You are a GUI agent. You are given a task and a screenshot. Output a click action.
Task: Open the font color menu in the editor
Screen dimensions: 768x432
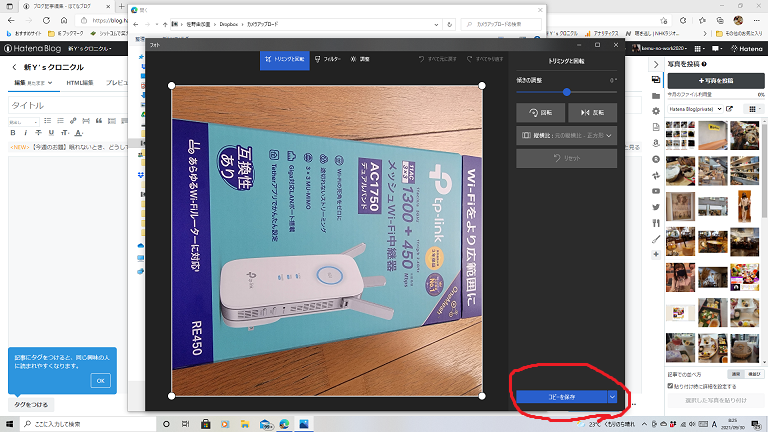(x=79, y=133)
